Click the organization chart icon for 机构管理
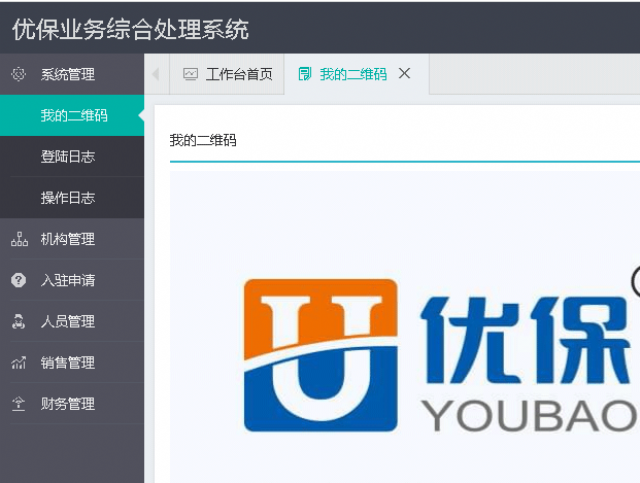Screen dimensions: 640x483 18,239
